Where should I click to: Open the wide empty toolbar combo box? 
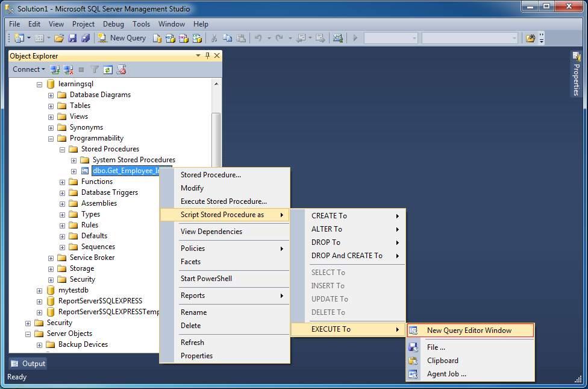(x=469, y=38)
